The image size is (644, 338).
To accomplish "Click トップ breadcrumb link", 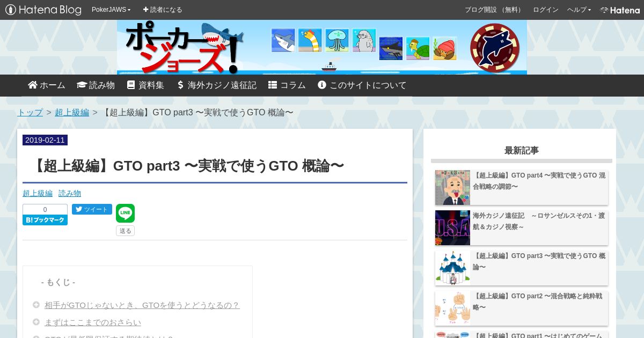I will 30,113.
